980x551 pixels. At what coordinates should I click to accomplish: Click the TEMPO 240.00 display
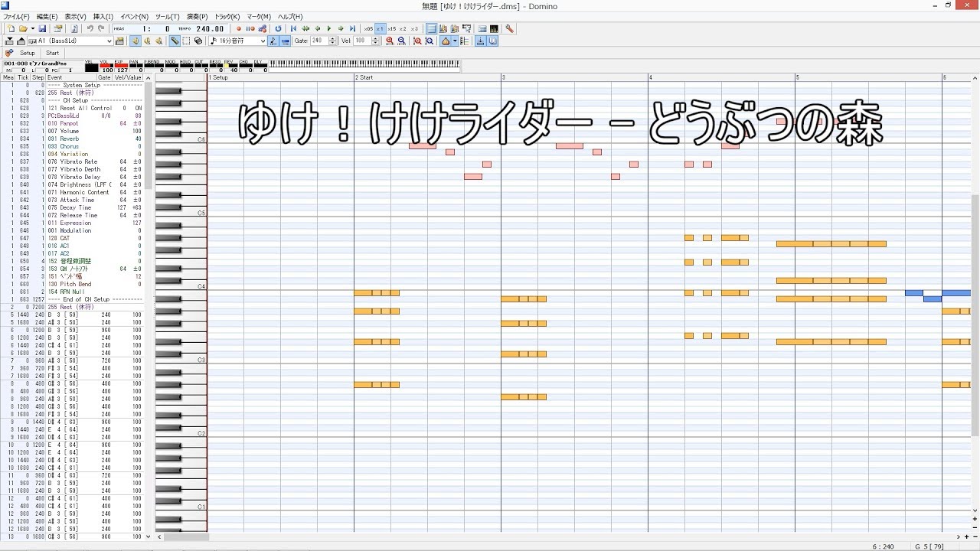[201, 29]
